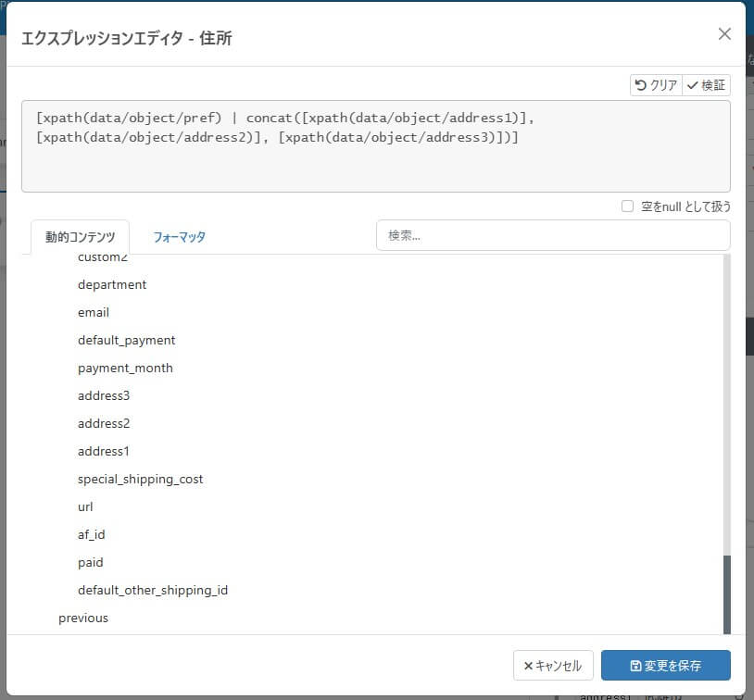The height and width of the screenshot is (700, 754).
Task: Close the expression editor dialog
Action: 724,34
